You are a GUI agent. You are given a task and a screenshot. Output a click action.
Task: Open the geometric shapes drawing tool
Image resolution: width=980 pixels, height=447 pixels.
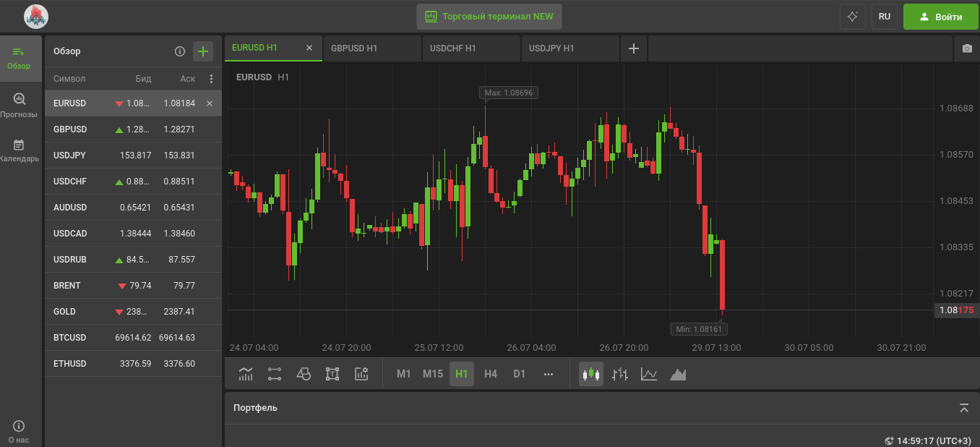click(304, 374)
